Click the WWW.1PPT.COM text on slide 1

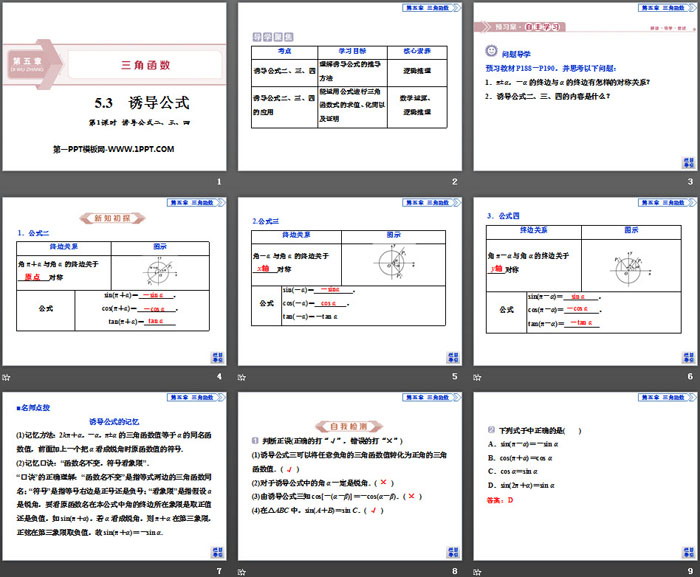141,149
